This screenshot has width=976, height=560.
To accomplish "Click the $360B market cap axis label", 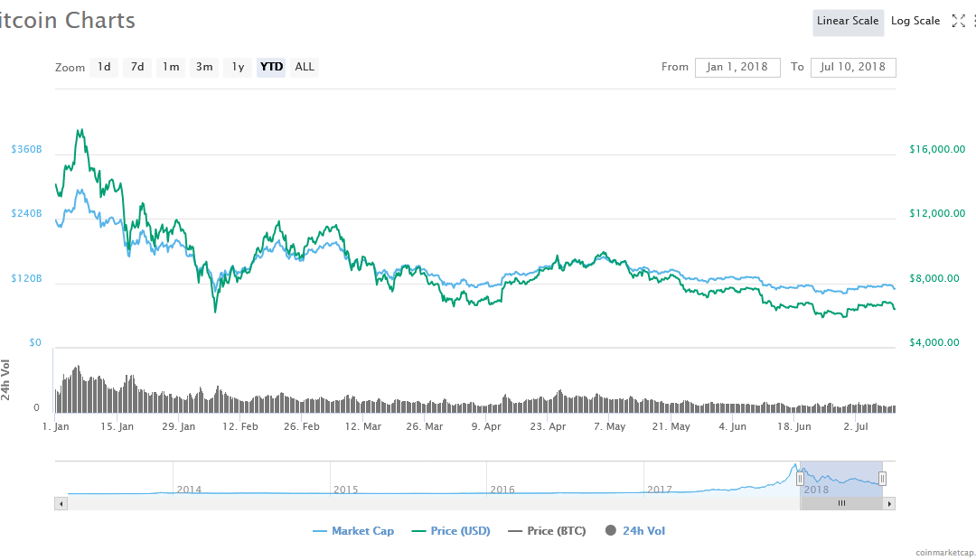I will (27, 149).
